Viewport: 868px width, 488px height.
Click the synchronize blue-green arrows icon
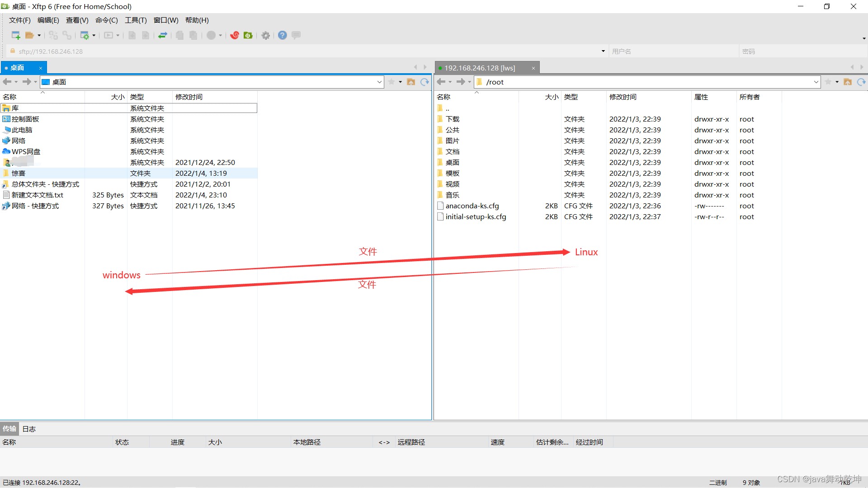tap(163, 35)
